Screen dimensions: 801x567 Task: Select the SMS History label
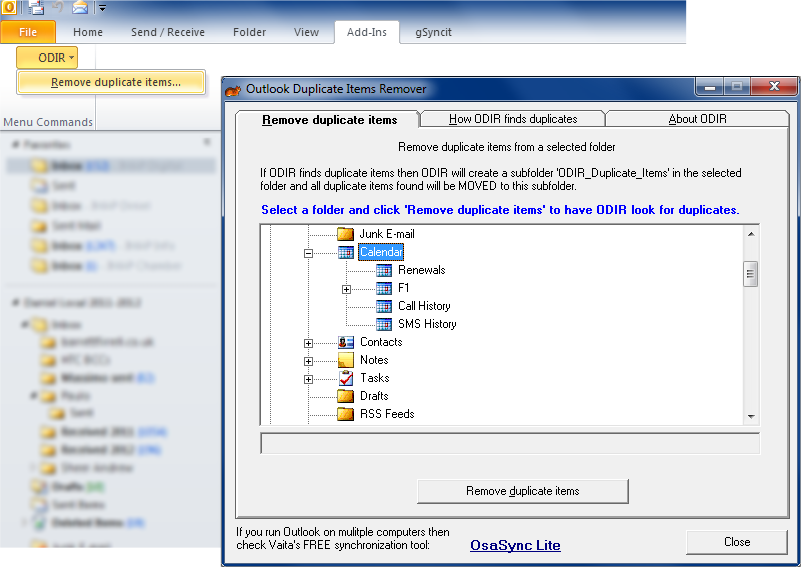pos(427,324)
